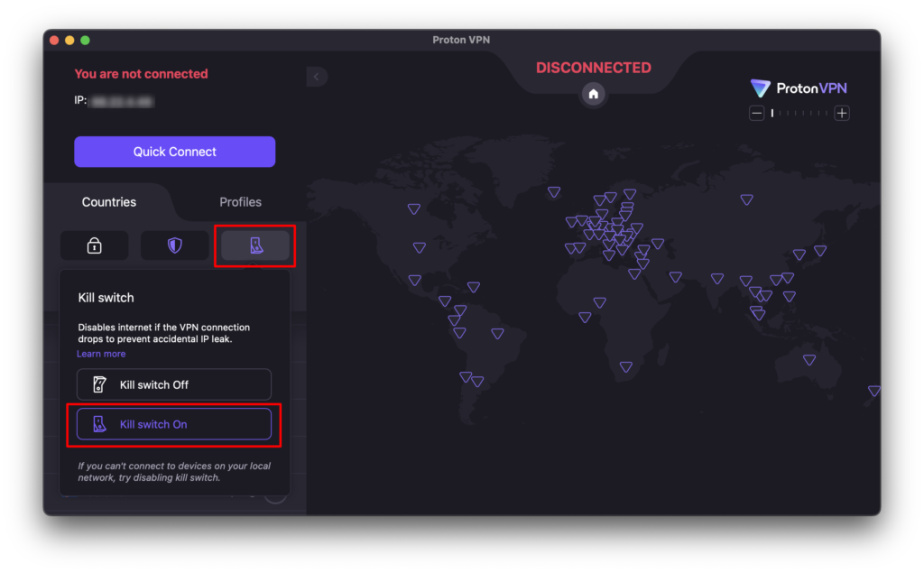Click the Mexico server marker

pos(415,280)
